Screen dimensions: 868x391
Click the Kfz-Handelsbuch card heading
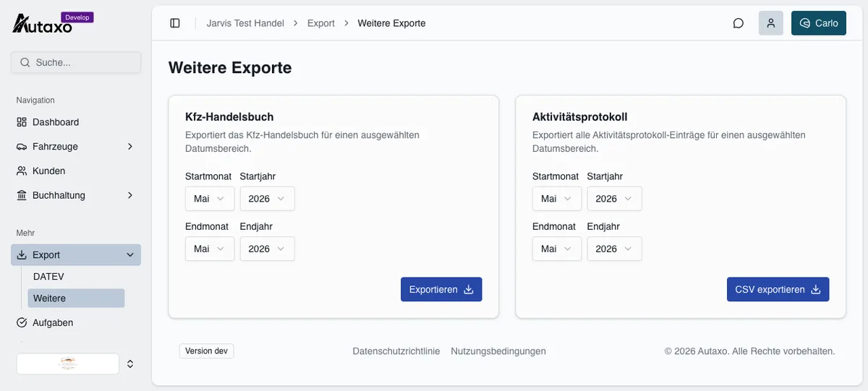pos(229,117)
